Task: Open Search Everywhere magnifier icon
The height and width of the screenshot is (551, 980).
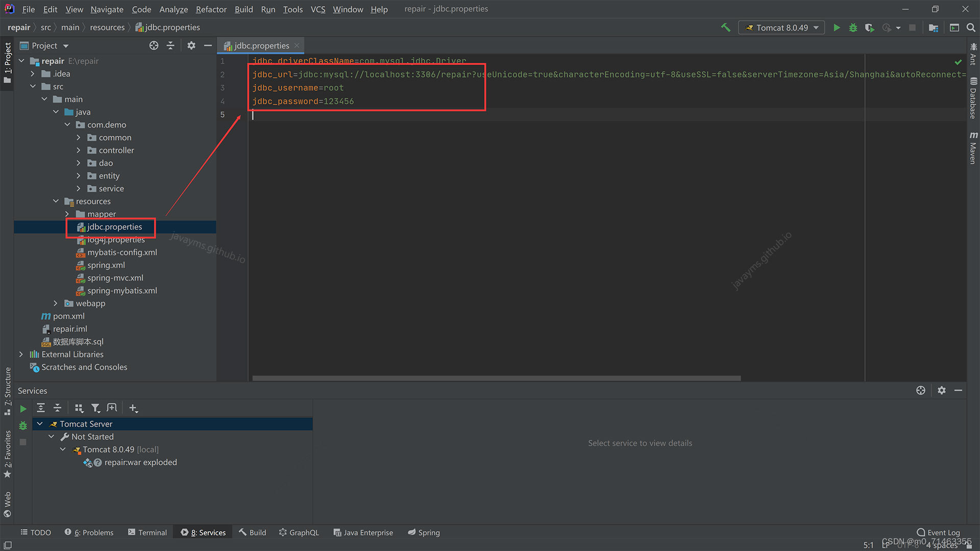Action: (x=971, y=28)
